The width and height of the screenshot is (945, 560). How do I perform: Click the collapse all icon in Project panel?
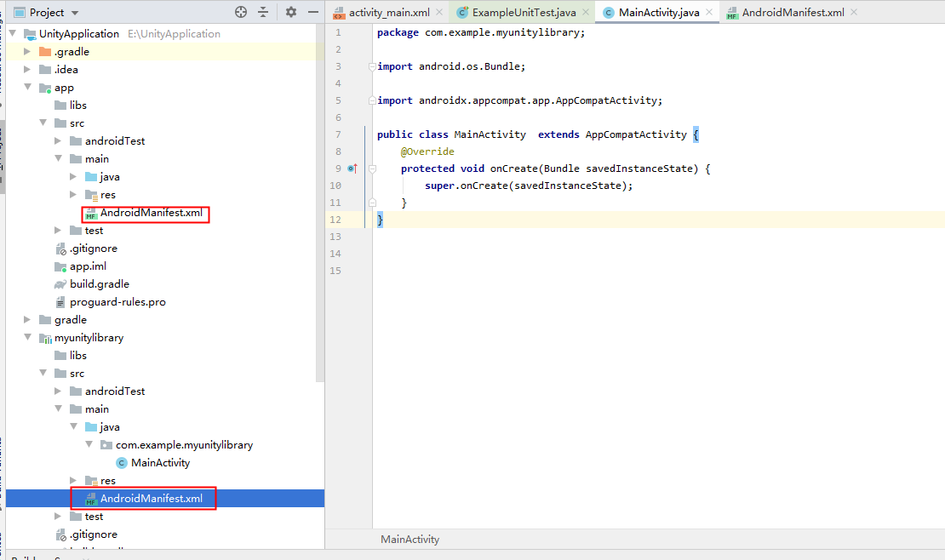click(x=263, y=12)
